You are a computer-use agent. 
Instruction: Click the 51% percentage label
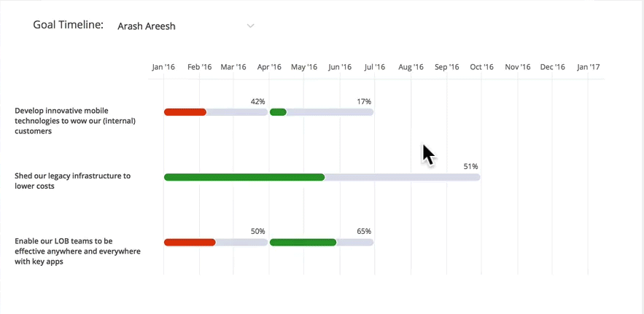470,166
